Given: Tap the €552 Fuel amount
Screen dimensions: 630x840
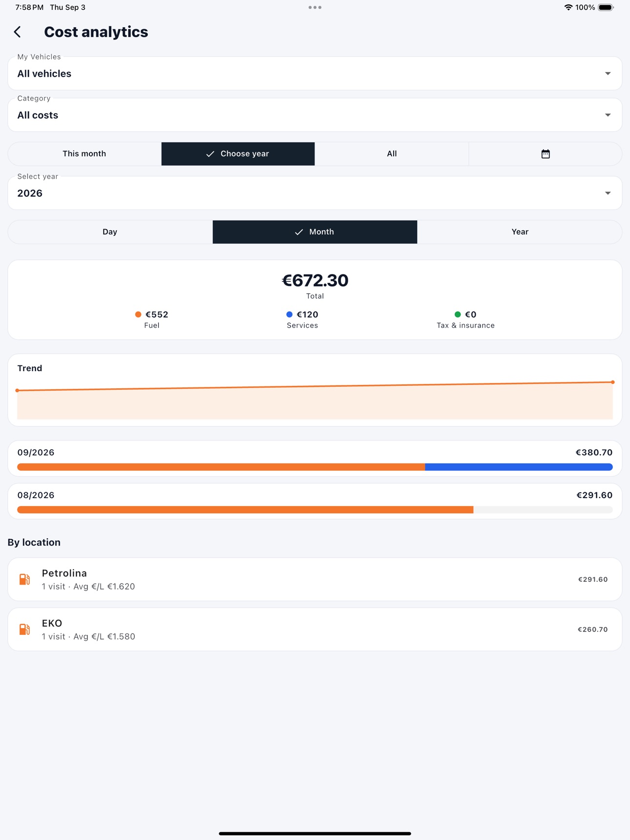Looking at the screenshot, I should pos(157,315).
